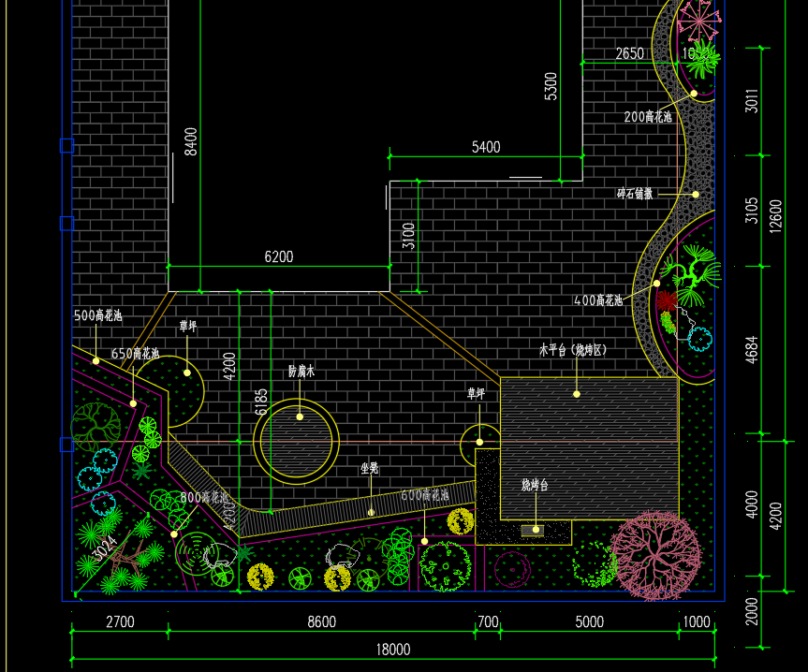
Task: Select the large pink tree symbol
Action: (655, 556)
